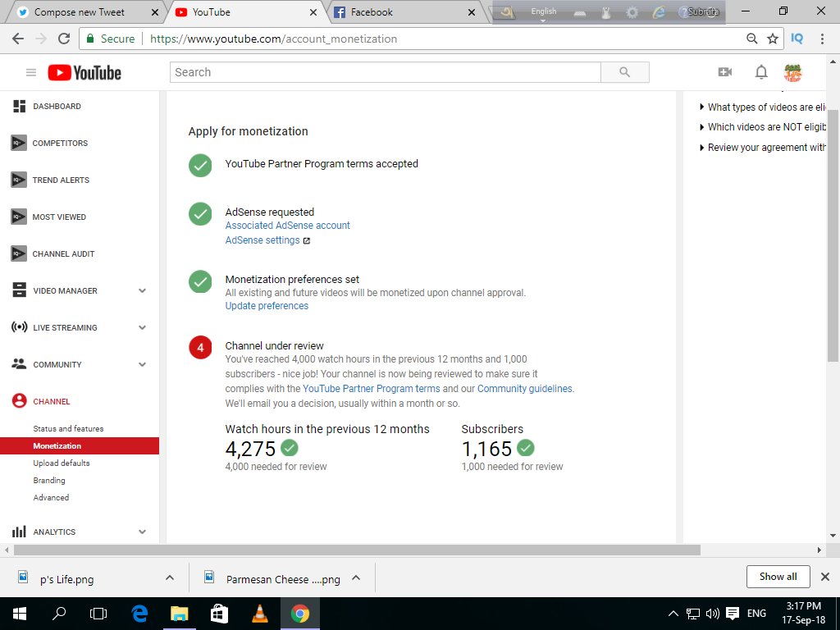Expand Community chevron
Screen dimensions: 840x630
point(142,364)
